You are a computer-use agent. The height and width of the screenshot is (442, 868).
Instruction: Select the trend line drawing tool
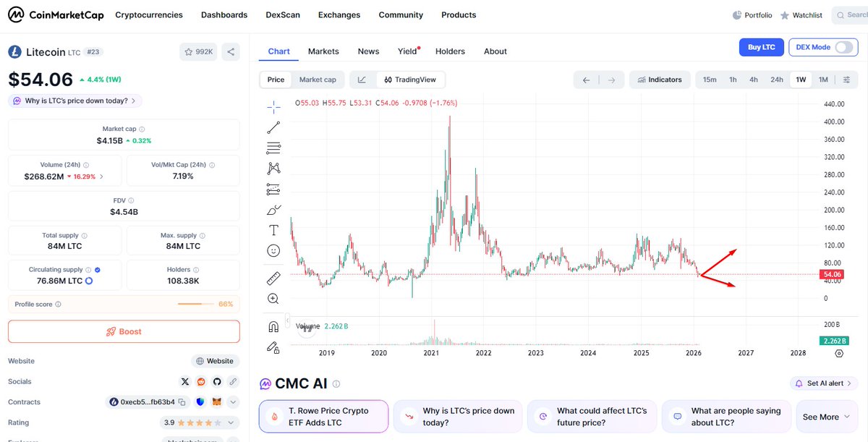pyautogui.click(x=273, y=128)
